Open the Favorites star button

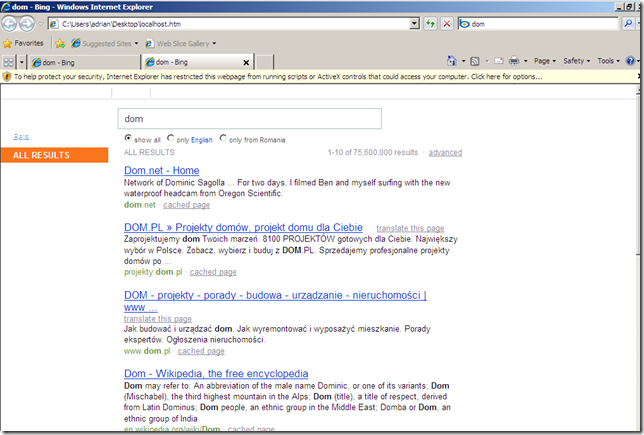pyautogui.click(x=23, y=43)
